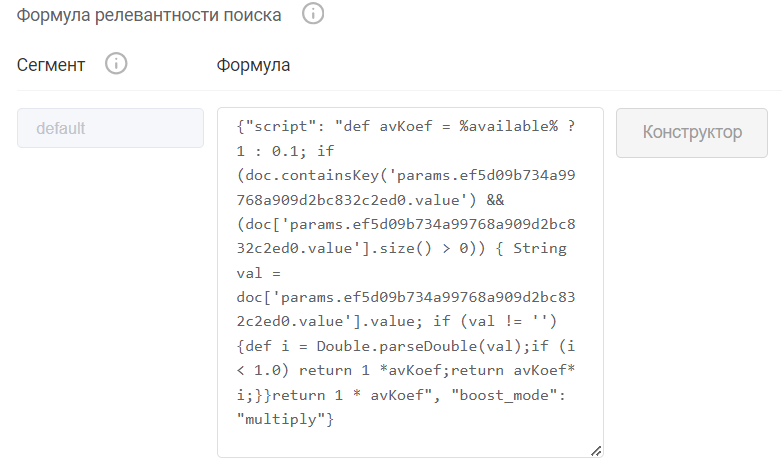The image size is (782, 470).
Task: Click the "Сегмент" column label
Action: 51,65
